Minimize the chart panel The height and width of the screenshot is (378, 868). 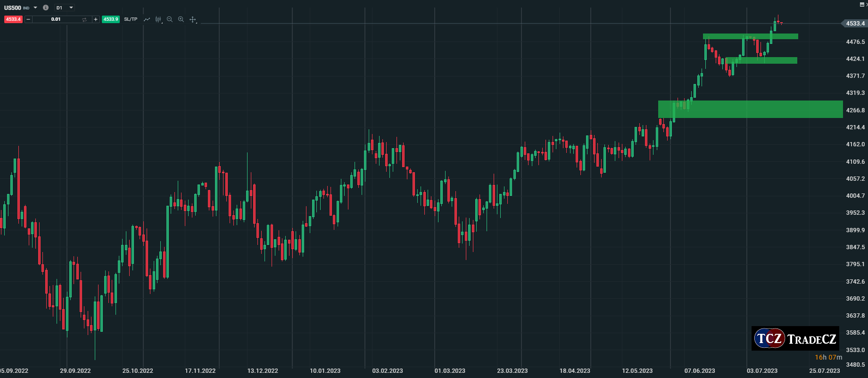click(862, 4)
